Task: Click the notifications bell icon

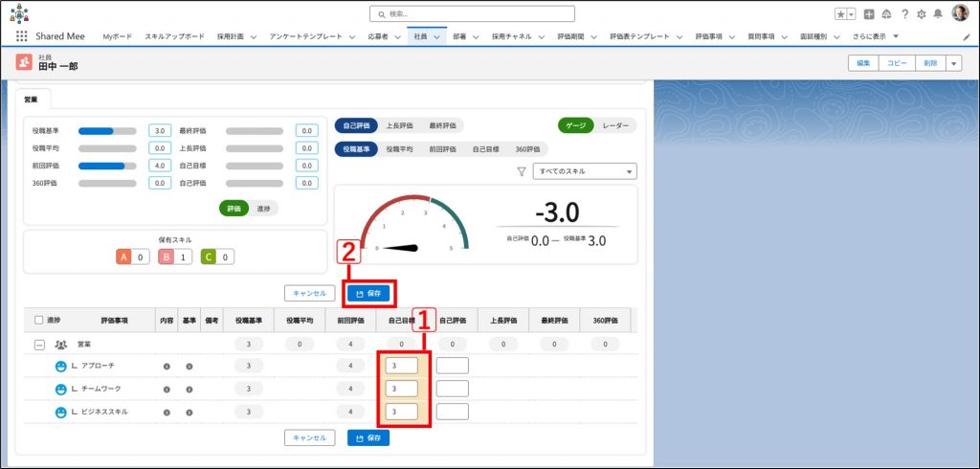Action: (937, 14)
